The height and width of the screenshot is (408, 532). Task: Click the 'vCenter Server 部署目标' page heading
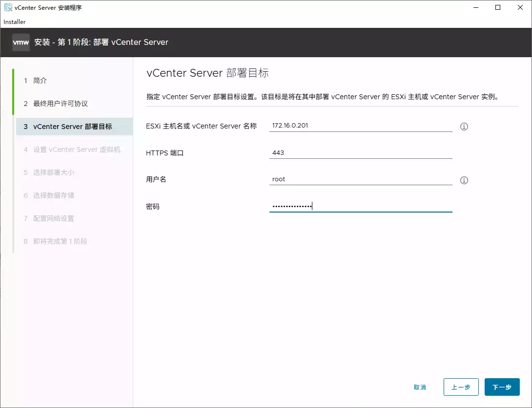[207, 73]
